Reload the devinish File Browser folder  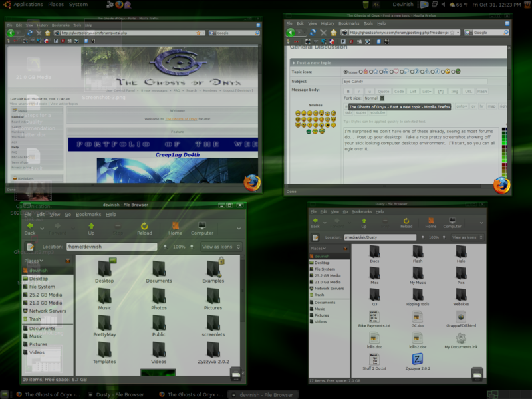[144, 229]
